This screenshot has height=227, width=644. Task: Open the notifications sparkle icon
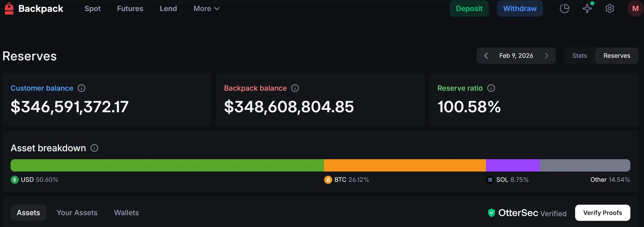[587, 8]
